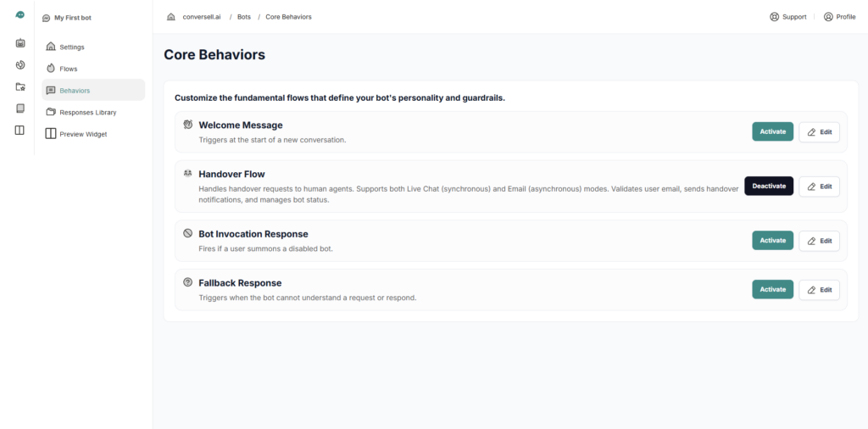Edit the Welcome Message behavior
Viewport: 868px width, 429px height.
pos(819,132)
